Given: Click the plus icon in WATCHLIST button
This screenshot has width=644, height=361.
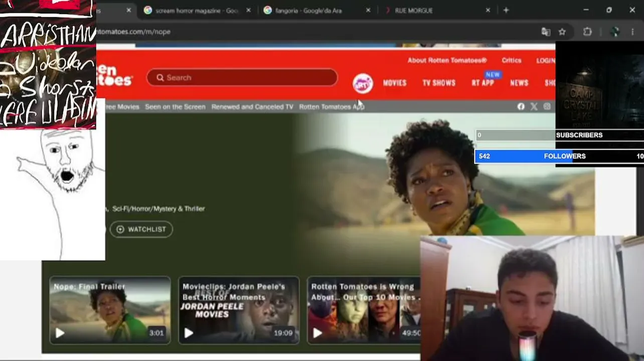Looking at the screenshot, I should [120, 229].
